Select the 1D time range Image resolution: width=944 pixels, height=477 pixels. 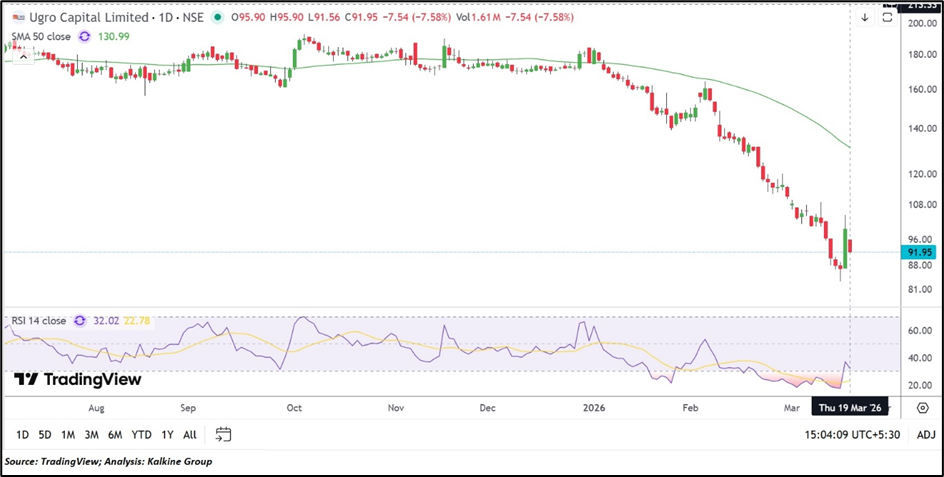pos(22,435)
